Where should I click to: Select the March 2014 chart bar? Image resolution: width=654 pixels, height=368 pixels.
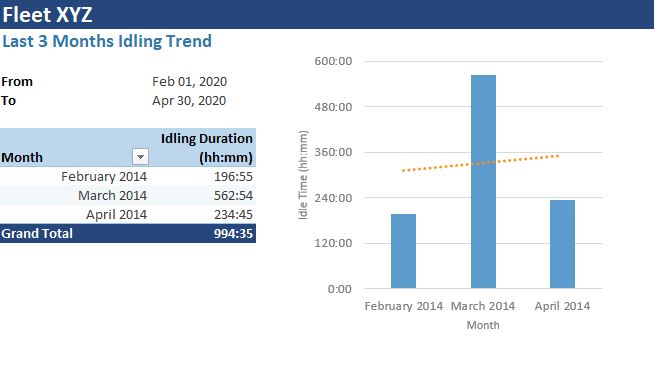click(x=483, y=181)
